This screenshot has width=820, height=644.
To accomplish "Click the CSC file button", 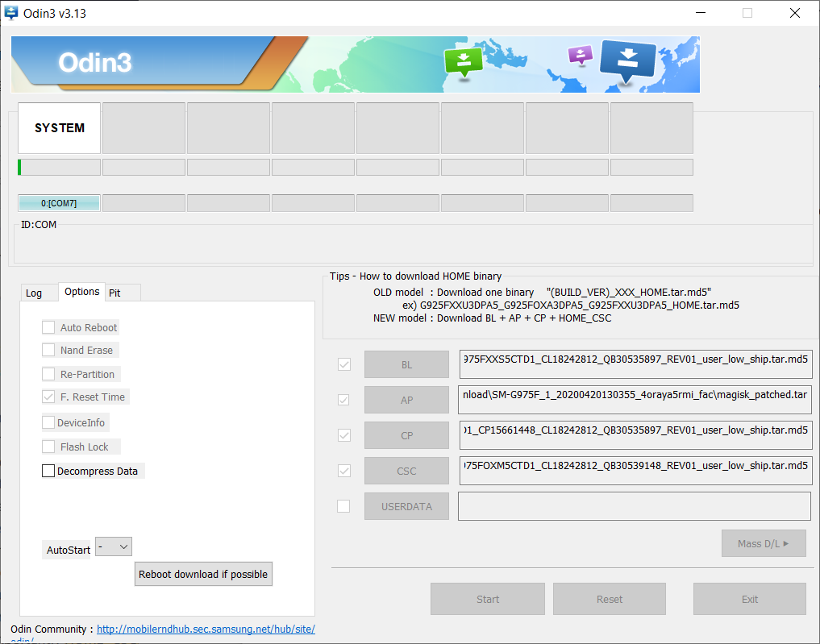I will (406, 471).
